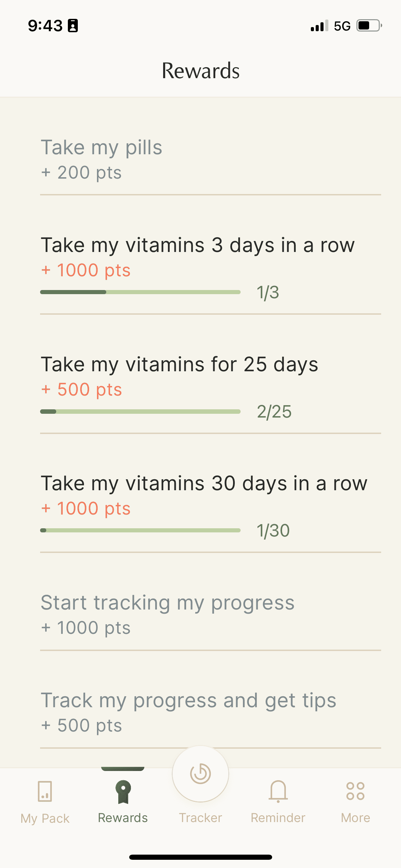Screen dimensions: 401x868
Task: Open the More four-circles icon
Action: 355,791
